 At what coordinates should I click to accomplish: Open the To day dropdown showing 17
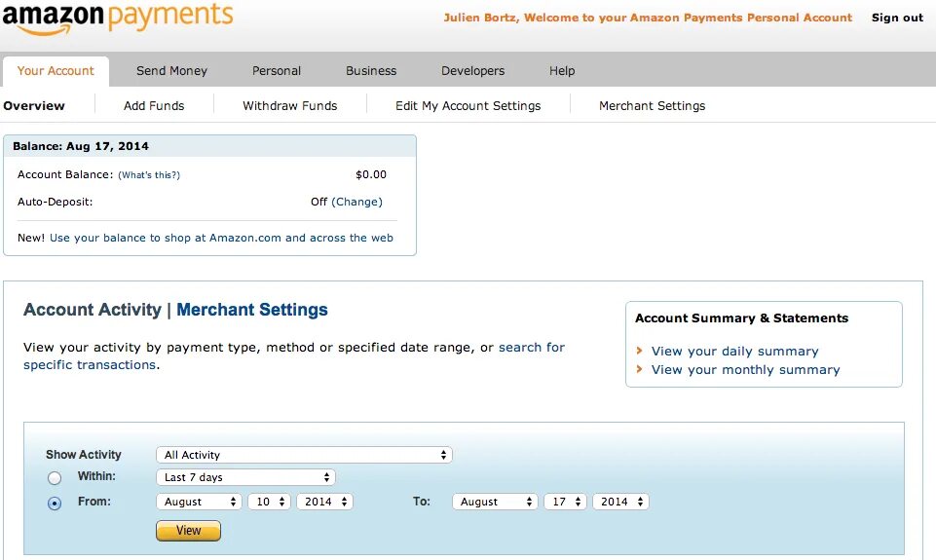click(x=565, y=502)
